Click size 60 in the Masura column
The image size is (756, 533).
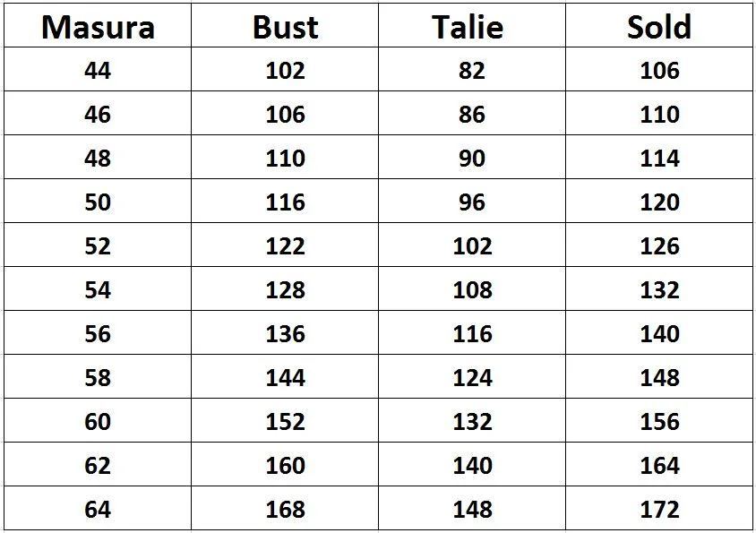tap(98, 421)
